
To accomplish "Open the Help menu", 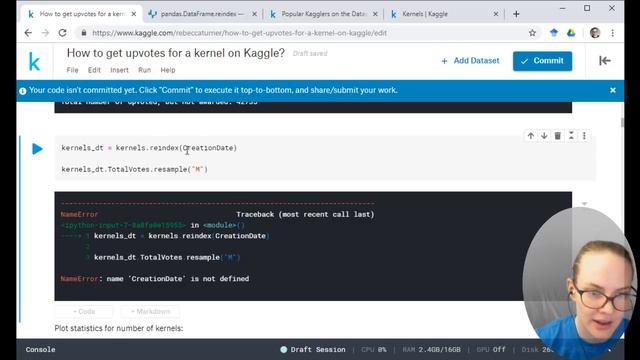I will point(168,70).
